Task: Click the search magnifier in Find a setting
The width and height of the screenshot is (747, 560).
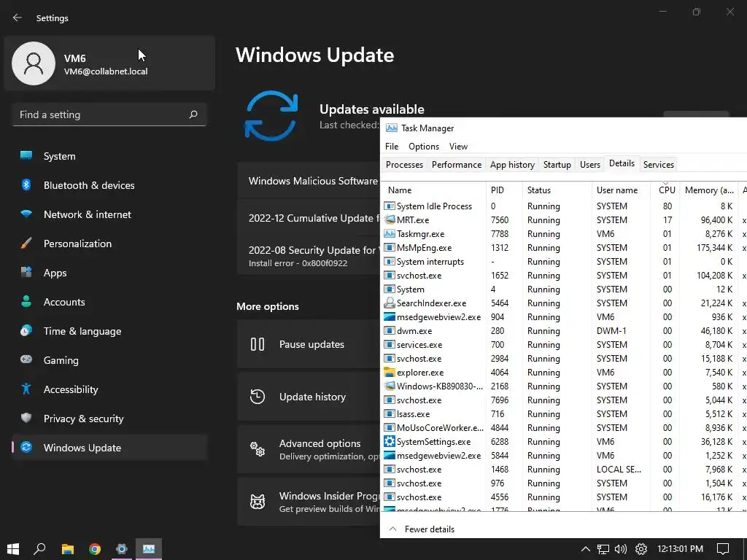Action: (x=193, y=114)
